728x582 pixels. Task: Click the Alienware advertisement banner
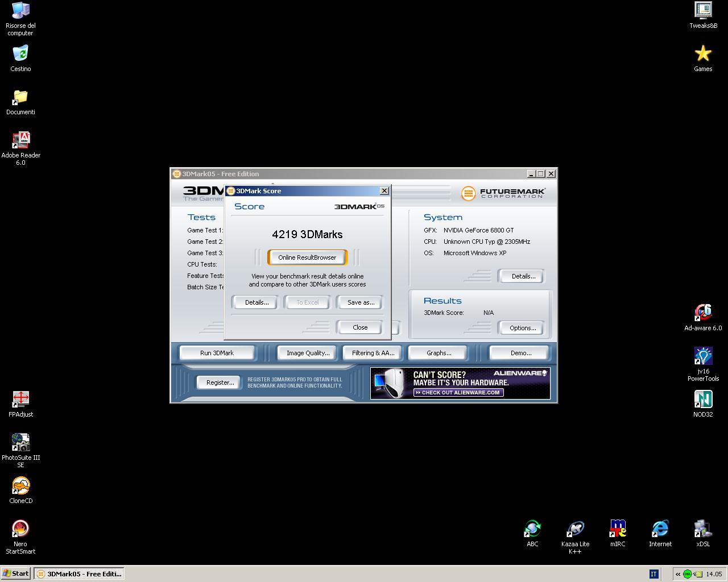coord(460,383)
